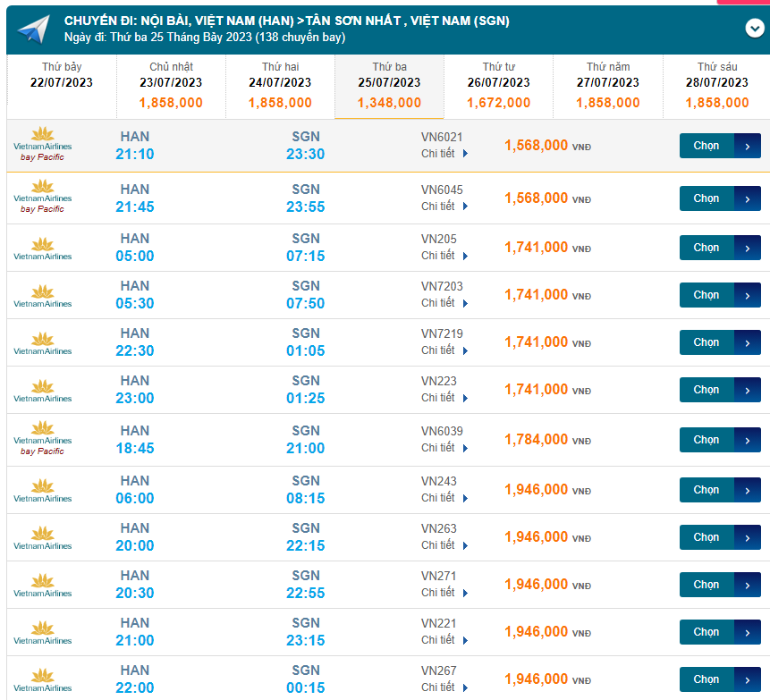This screenshot has height=700, width=770.
Task: Click airline logo on the VN243 row
Action: click(x=42, y=490)
